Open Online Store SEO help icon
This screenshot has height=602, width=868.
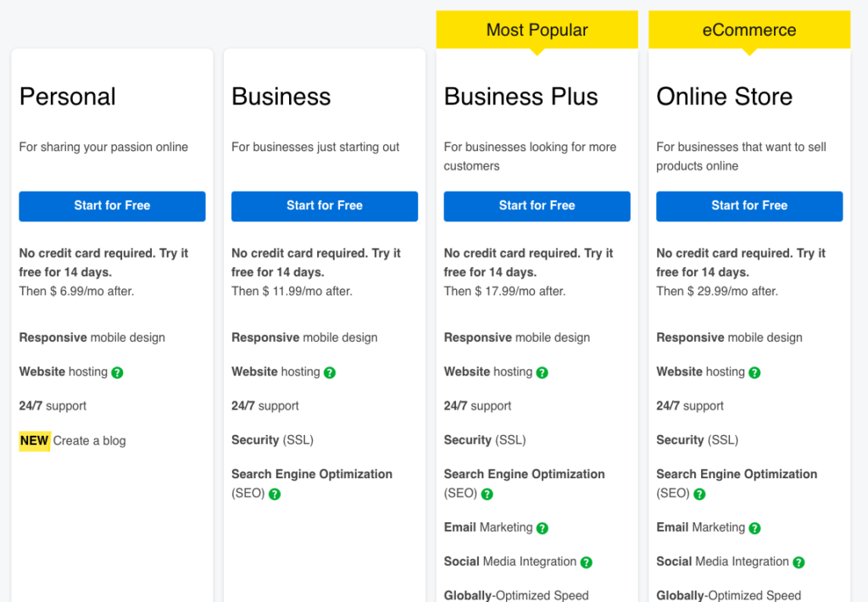(x=699, y=493)
